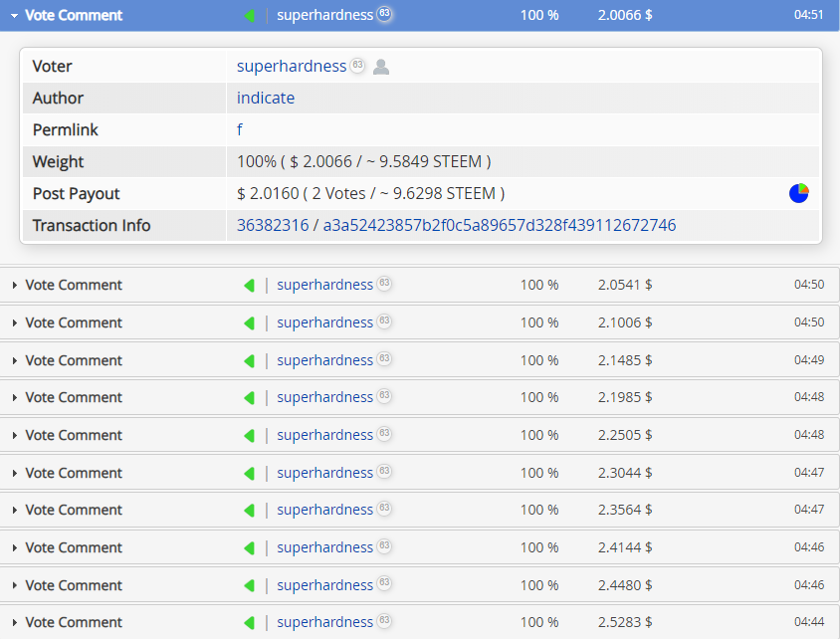Screen dimensions: 840x639
Task: Open superhardness link in 2.0541 $ row
Action: tap(324, 285)
